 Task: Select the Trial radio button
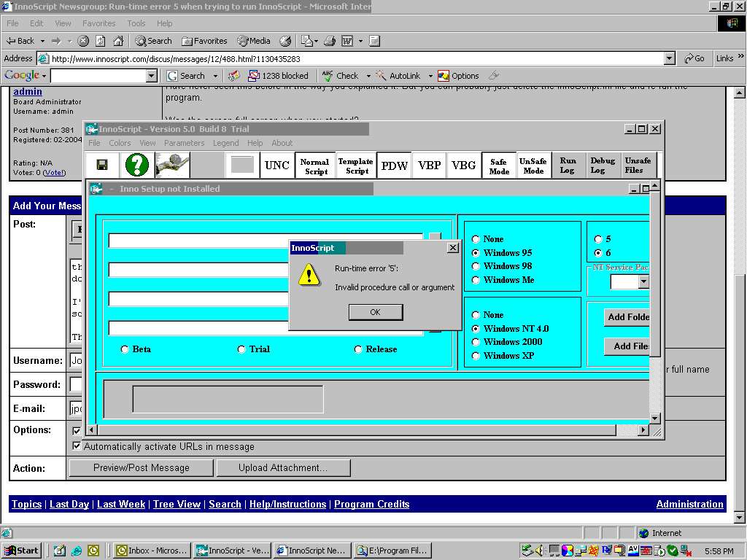(x=241, y=349)
